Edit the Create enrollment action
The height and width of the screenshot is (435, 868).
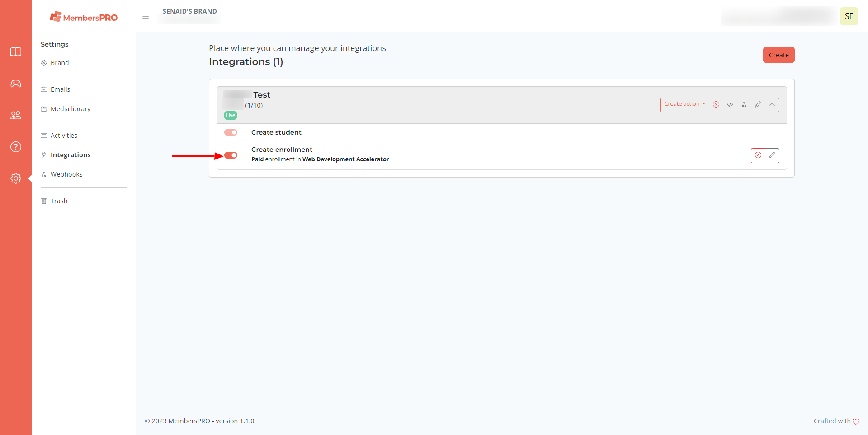(x=772, y=155)
